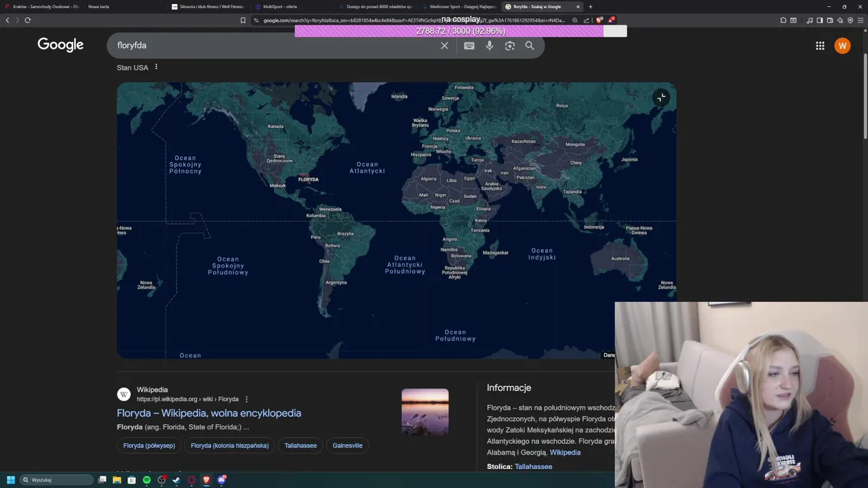Clear the search query with the X
This screenshot has width=868, height=488.
pyautogui.click(x=444, y=45)
